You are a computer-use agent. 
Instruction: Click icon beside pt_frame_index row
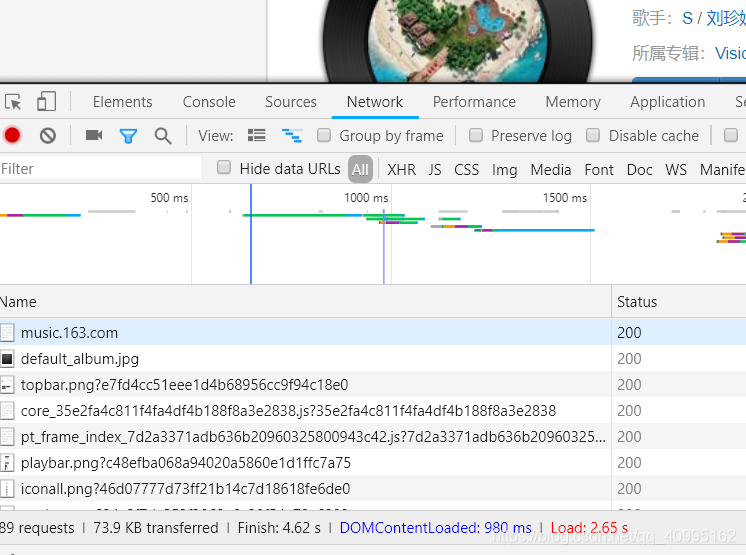pos(7,437)
